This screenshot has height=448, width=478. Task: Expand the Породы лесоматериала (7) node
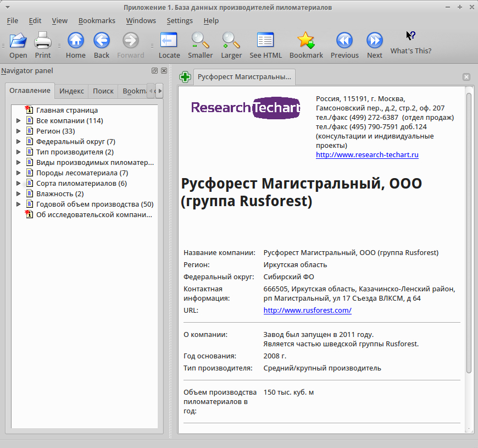point(18,173)
